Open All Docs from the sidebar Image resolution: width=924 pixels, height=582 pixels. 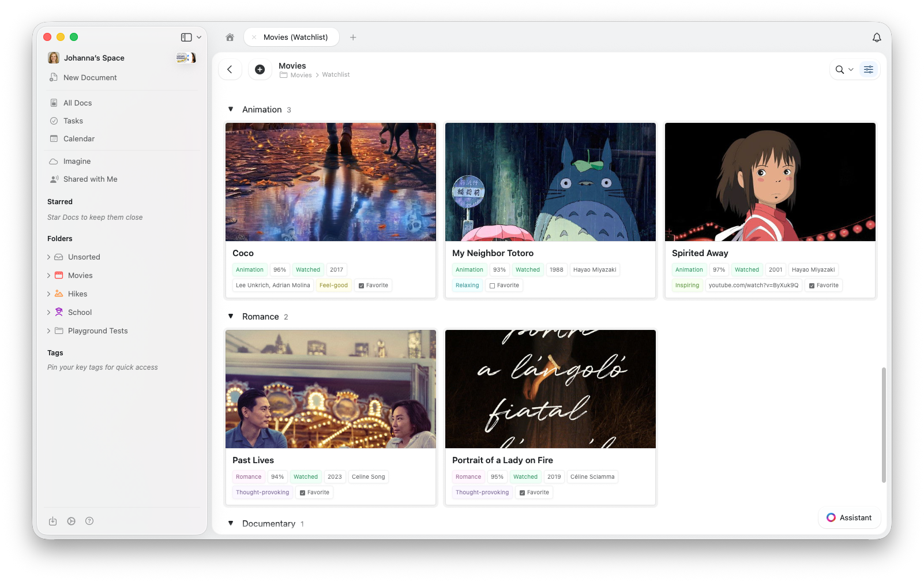tap(77, 102)
